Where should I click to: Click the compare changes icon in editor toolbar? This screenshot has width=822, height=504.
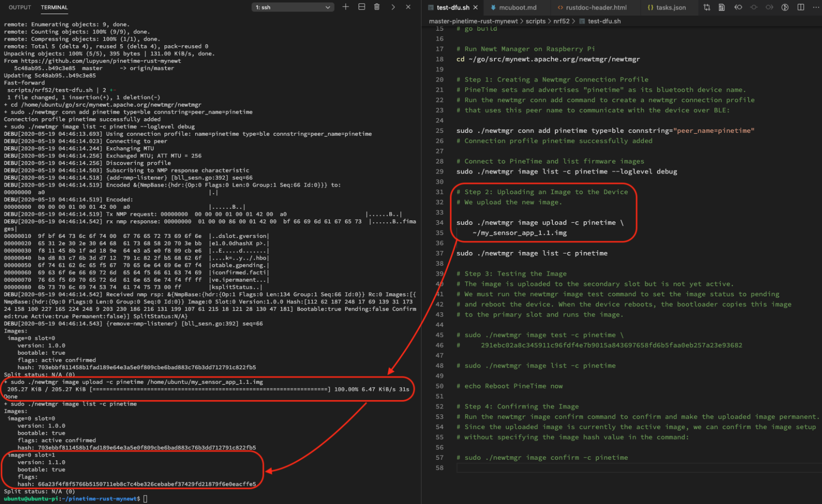coord(707,8)
